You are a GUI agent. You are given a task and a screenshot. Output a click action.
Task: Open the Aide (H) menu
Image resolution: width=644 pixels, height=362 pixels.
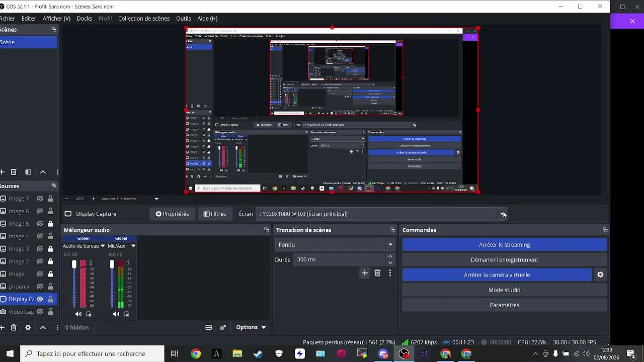coord(207,19)
